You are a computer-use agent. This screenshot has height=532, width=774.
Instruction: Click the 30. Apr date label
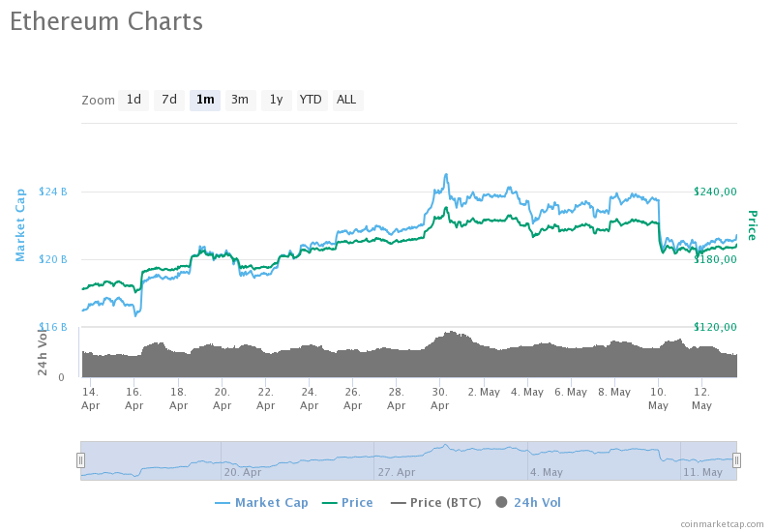439,399
